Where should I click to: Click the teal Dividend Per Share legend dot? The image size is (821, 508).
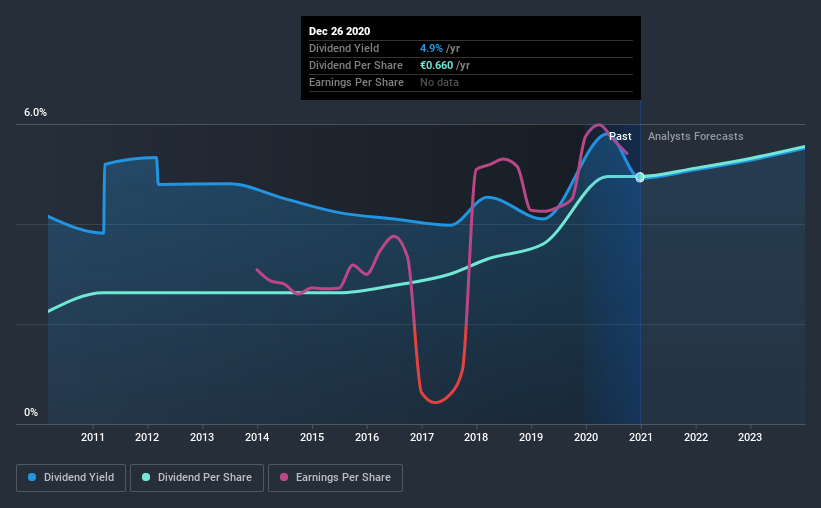(x=146, y=477)
